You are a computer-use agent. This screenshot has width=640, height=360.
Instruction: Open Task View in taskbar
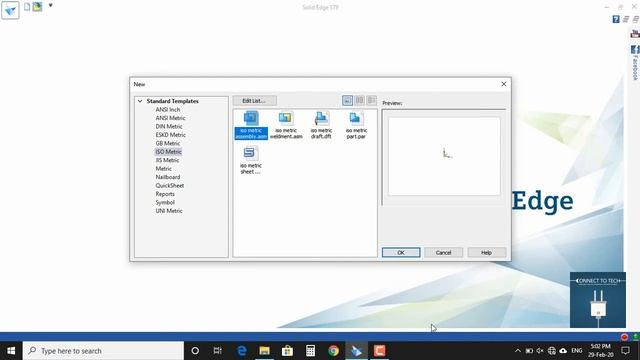click(x=218, y=351)
